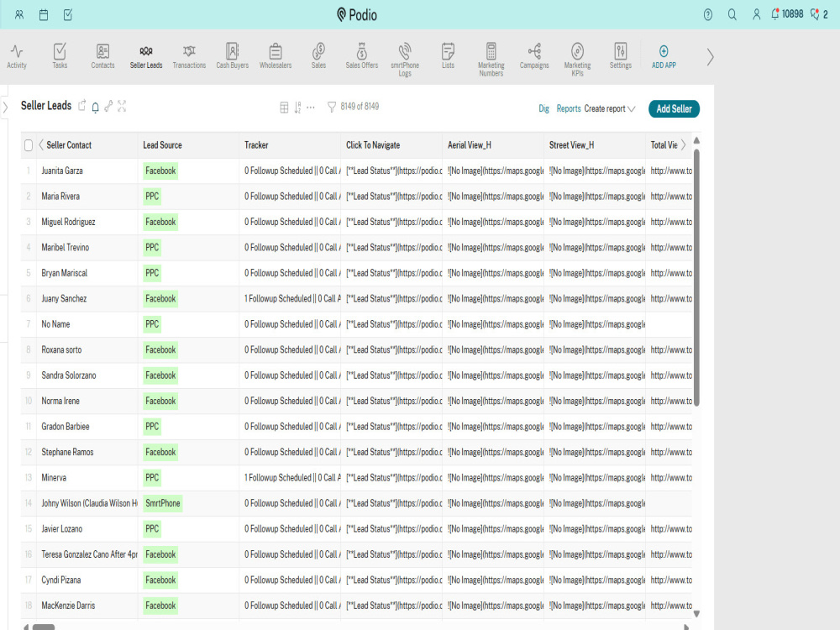This screenshot has width=840, height=630.
Task: Click the SmrtPhone lead source tag
Action: (163, 503)
